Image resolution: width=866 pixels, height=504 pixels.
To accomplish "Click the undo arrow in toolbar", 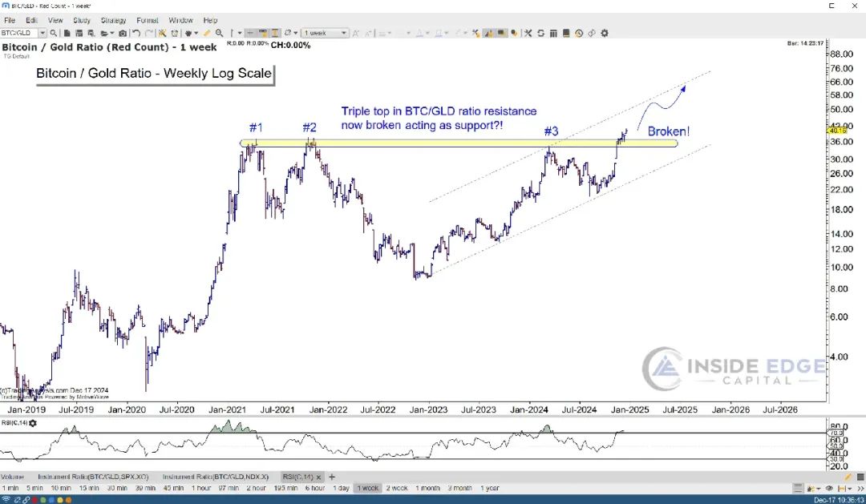I will point(136,33).
